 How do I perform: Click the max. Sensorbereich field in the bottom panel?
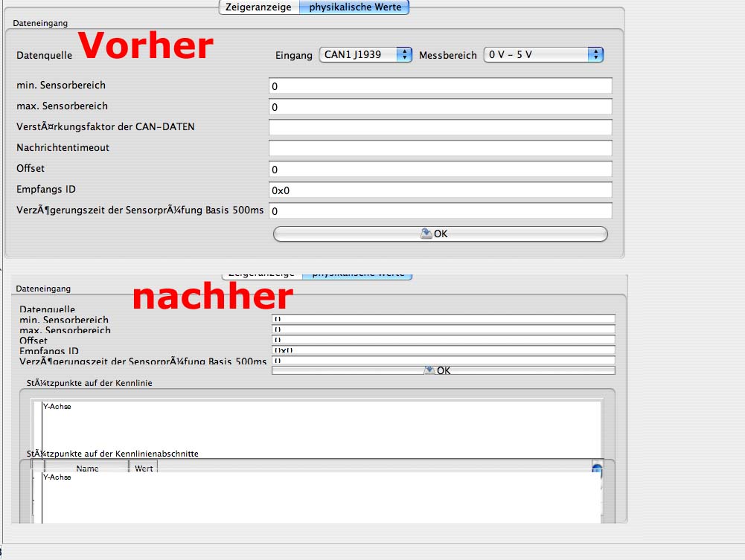tap(444, 329)
